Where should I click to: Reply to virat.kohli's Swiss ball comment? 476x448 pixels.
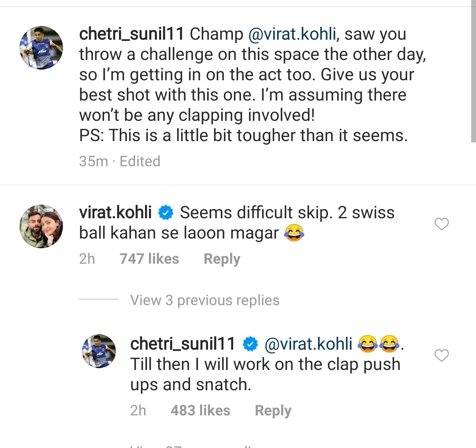point(222,259)
